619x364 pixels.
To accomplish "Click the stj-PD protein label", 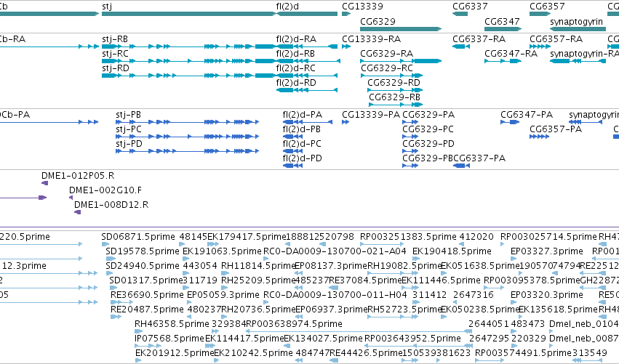I will [x=129, y=144].
